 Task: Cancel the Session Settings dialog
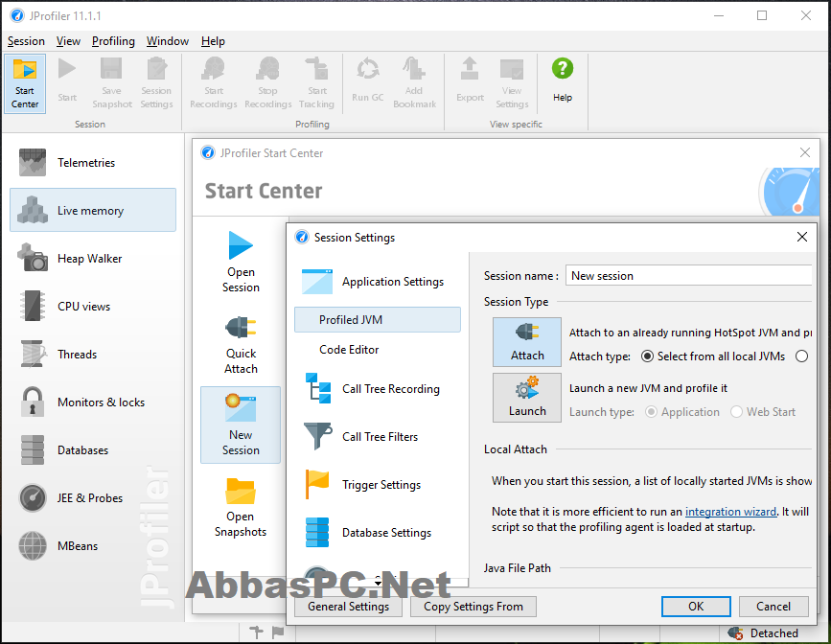point(773,607)
